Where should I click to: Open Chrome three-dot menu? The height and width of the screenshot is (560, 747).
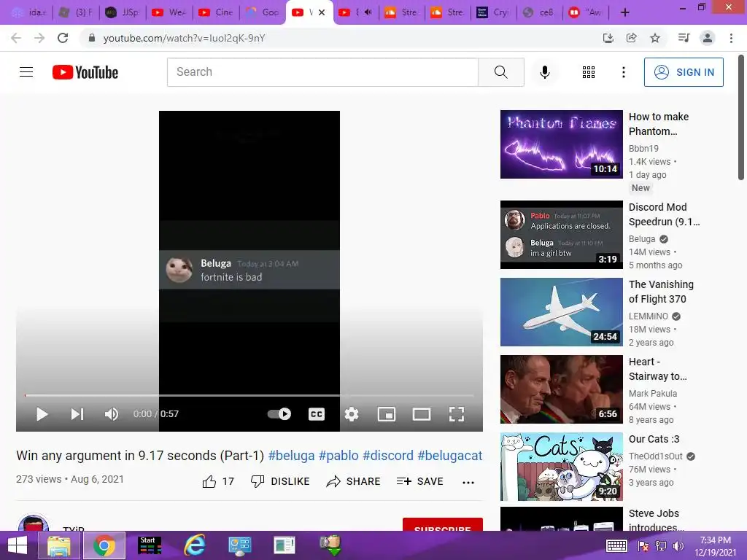[731, 38]
